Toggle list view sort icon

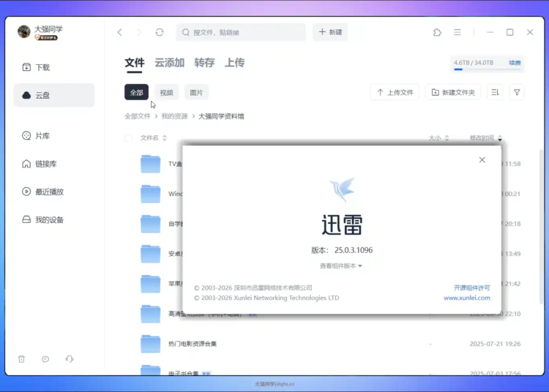pyautogui.click(x=495, y=92)
